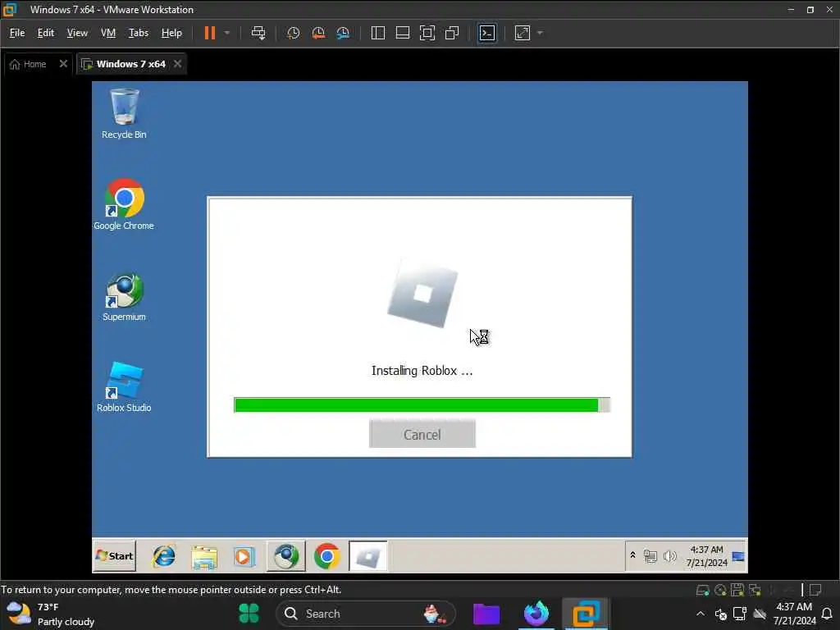Toggle the VMware library sidebar
Image resolution: width=840 pixels, height=630 pixels.
click(x=377, y=33)
